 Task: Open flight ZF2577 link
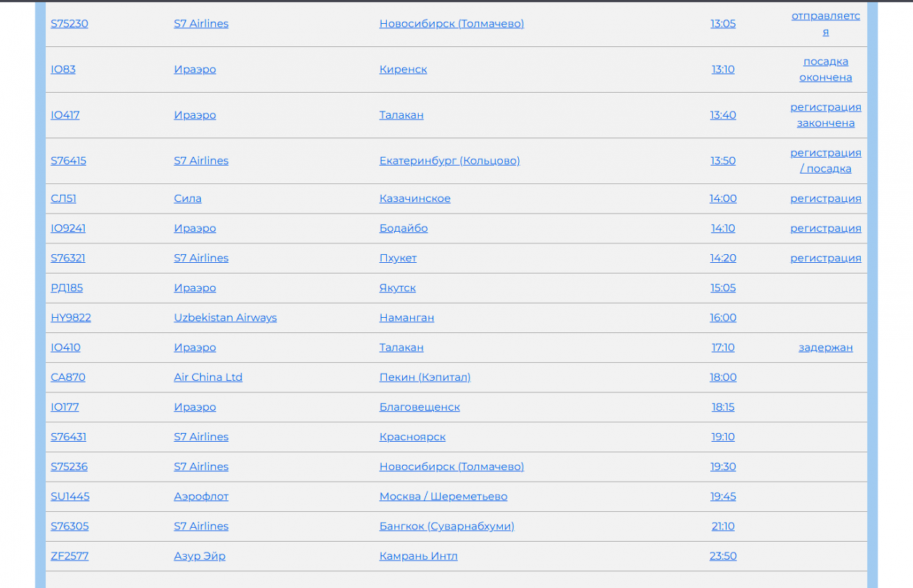click(70, 556)
